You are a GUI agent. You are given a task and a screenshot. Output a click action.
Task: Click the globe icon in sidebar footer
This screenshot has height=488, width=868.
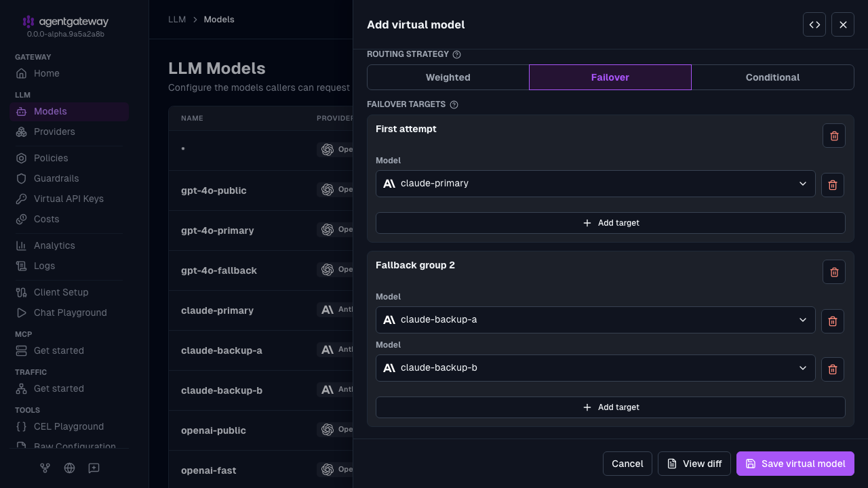[69, 468]
